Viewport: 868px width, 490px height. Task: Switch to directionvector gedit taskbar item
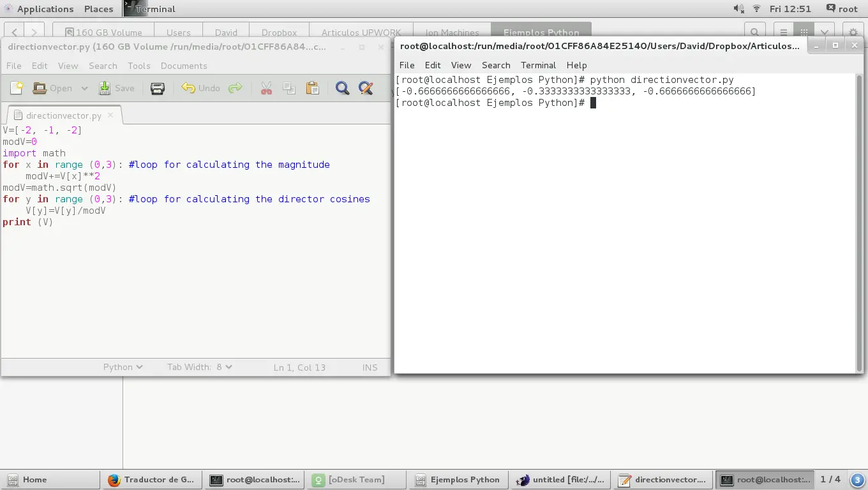(662, 480)
